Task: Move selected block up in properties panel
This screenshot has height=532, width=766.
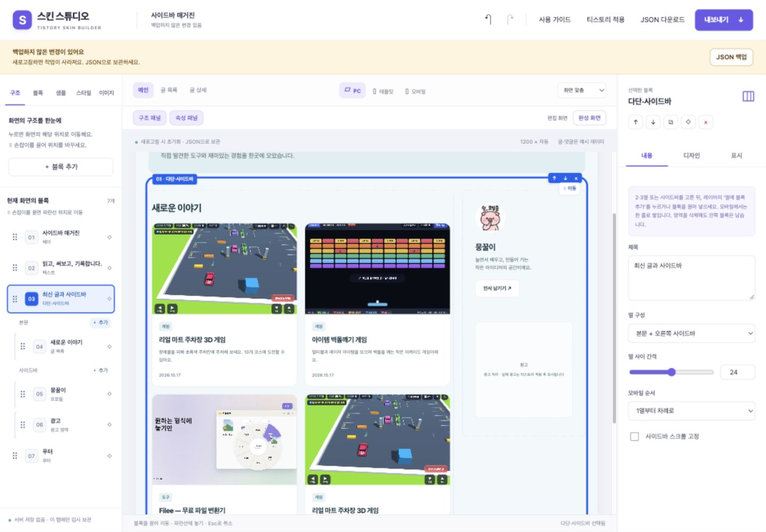Action: pyautogui.click(x=636, y=122)
